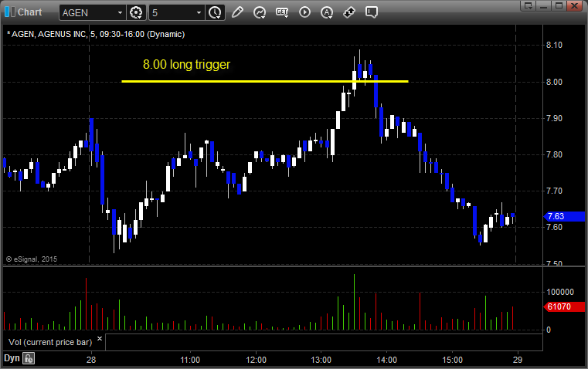Open the GET advanced studies menu
Image resolution: width=588 pixels, height=369 pixels.
coord(282,12)
